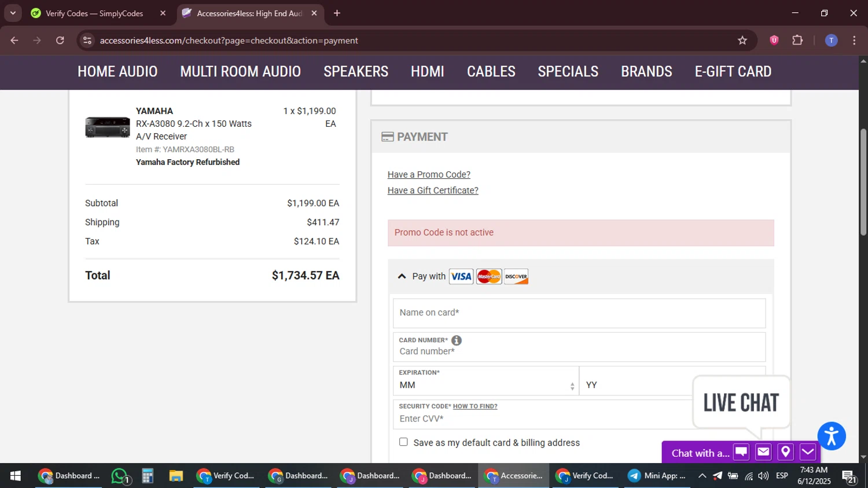View site information icon in address bar
Viewport: 868px width, 488px height.
87,41
